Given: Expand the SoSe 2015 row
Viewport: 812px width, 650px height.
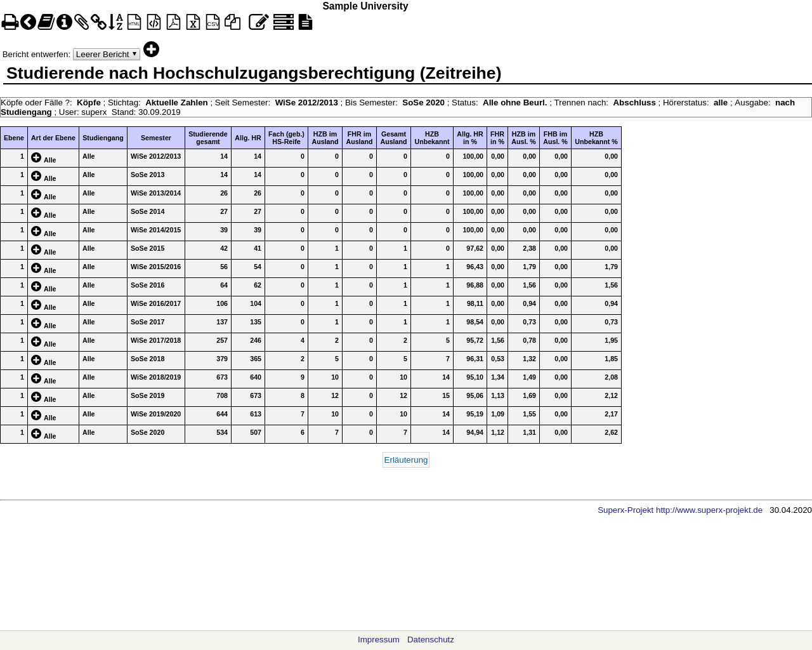Looking at the screenshot, I should [36, 249].
